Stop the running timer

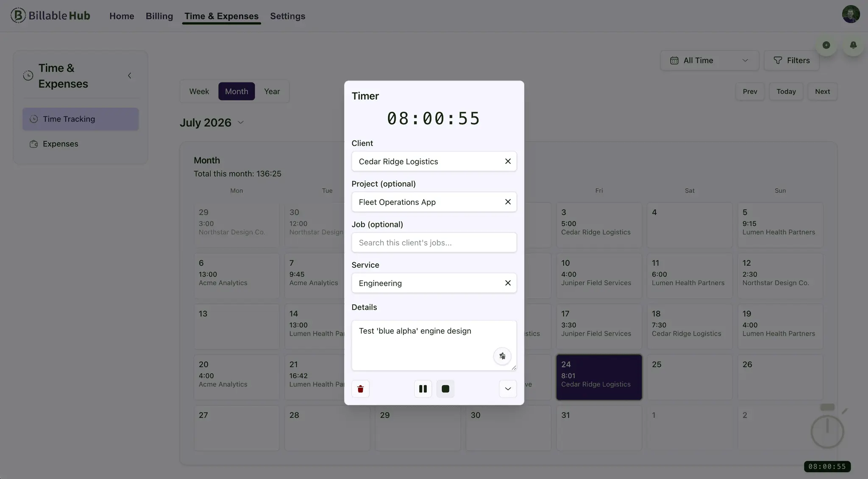pyautogui.click(x=445, y=389)
